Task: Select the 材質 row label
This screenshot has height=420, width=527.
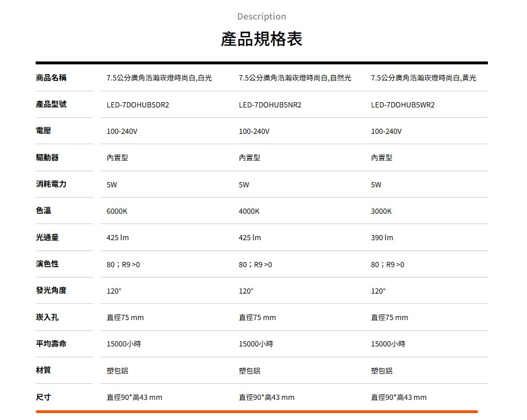Action: 43,370
